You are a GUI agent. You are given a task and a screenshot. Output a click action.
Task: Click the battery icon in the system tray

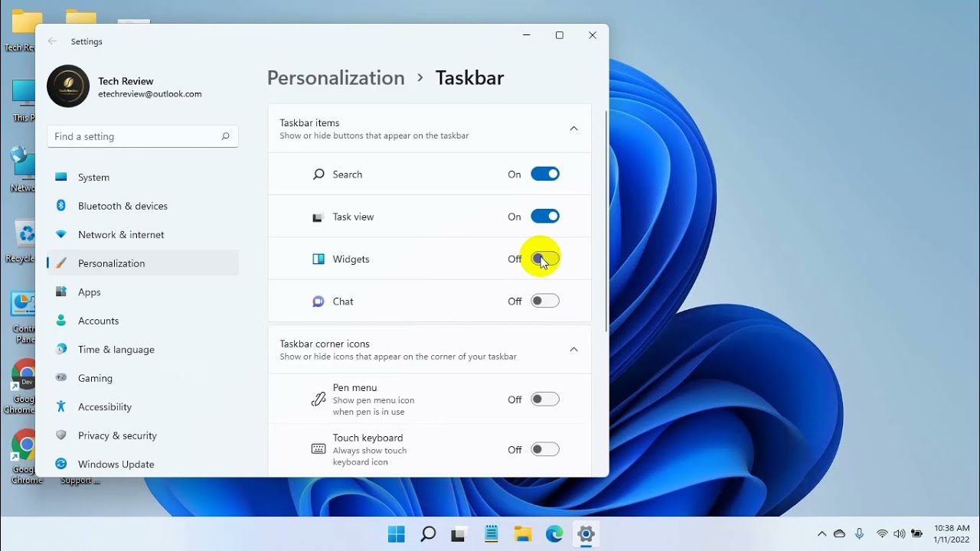pyautogui.click(x=916, y=534)
